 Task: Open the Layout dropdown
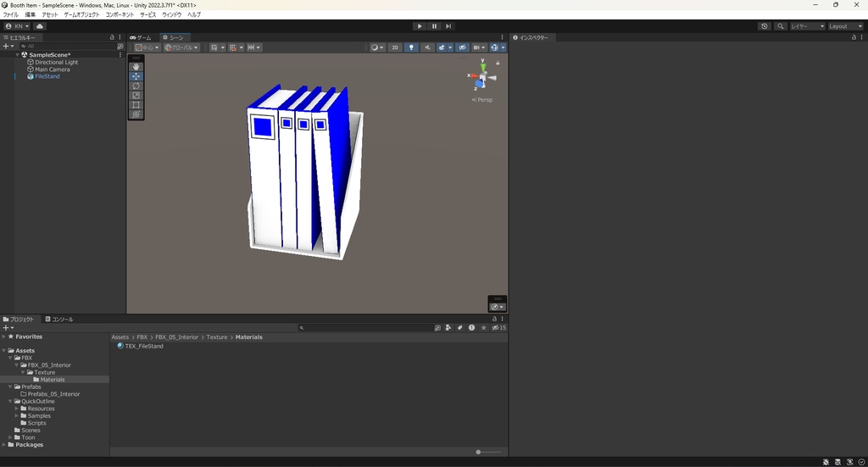click(x=845, y=26)
